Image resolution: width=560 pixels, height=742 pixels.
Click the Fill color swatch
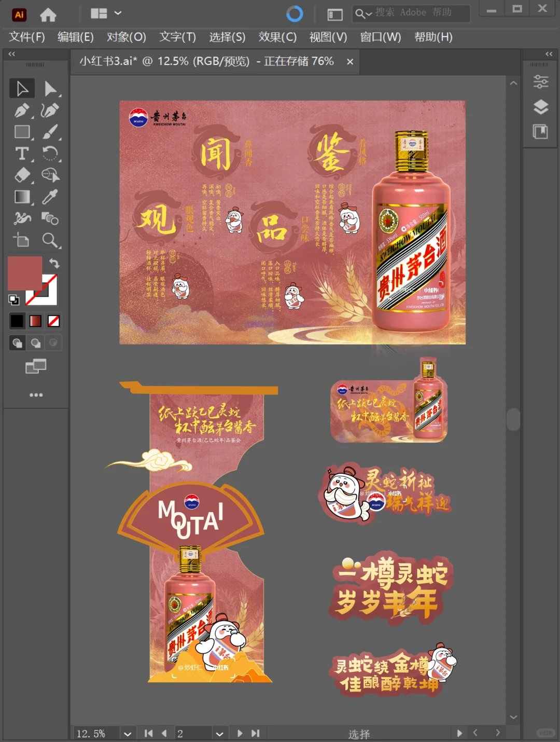(x=24, y=273)
